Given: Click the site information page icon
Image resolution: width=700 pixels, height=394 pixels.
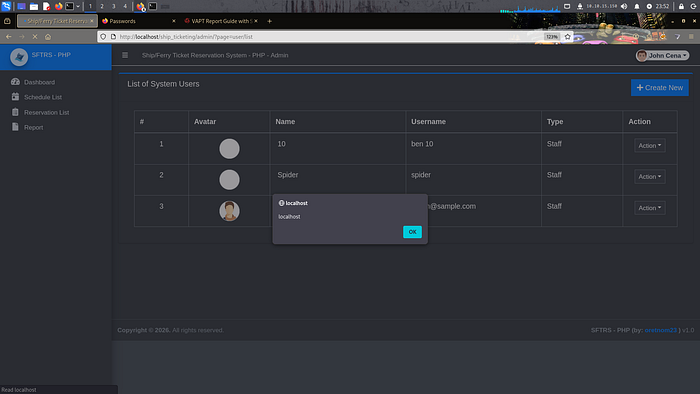Looking at the screenshot, I should pos(113,37).
